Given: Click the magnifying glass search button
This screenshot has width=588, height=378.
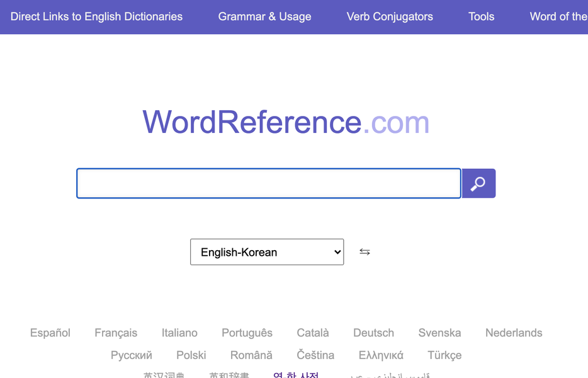Looking at the screenshot, I should pos(478,183).
